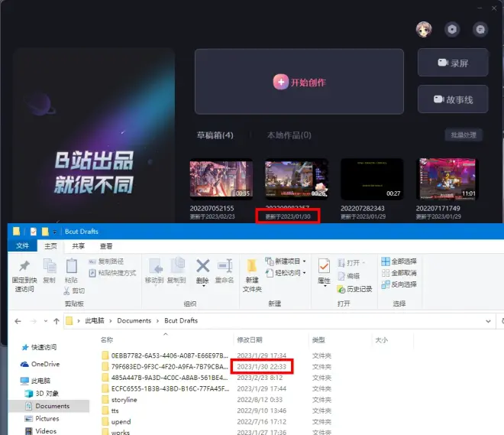Click the round message icon beside settings
This screenshot has height=435, width=504.
(x=480, y=29)
